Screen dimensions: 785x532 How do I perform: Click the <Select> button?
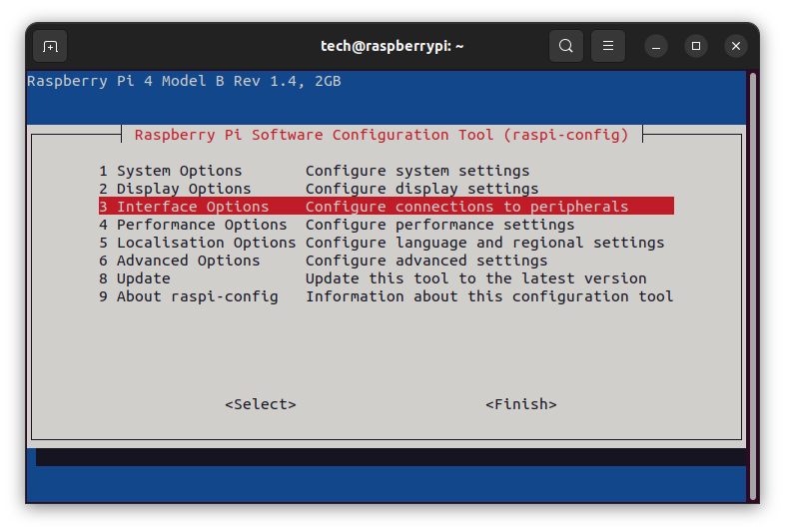[261, 404]
